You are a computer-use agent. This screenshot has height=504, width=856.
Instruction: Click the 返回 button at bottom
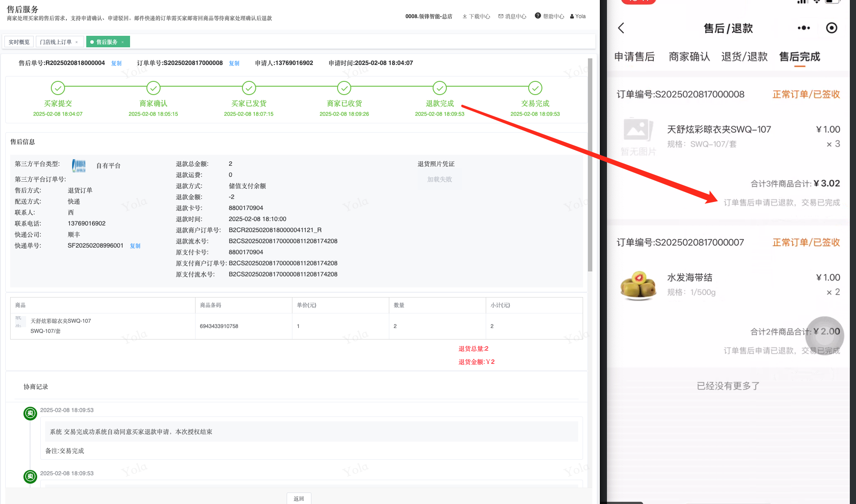299,498
